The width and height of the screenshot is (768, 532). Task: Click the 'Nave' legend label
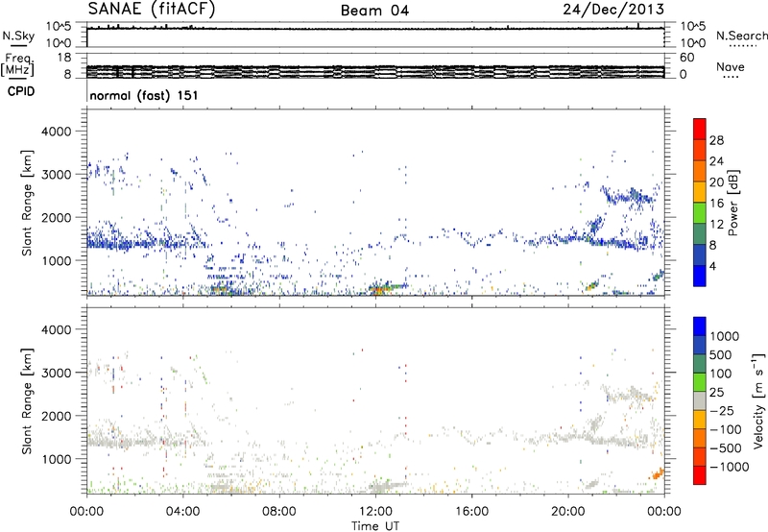(x=731, y=66)
